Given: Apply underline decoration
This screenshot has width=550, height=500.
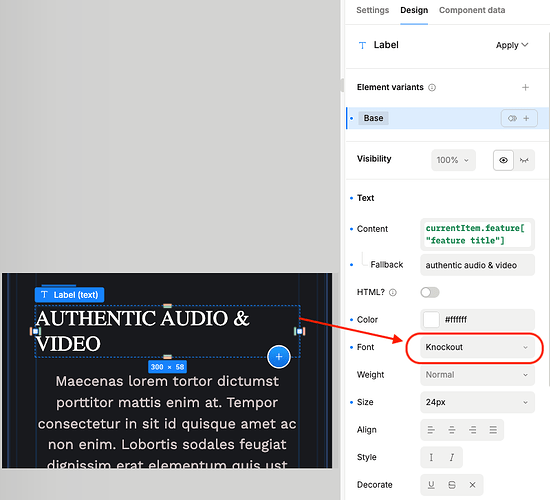Looking at the screenshot, I should pos(431,485).
